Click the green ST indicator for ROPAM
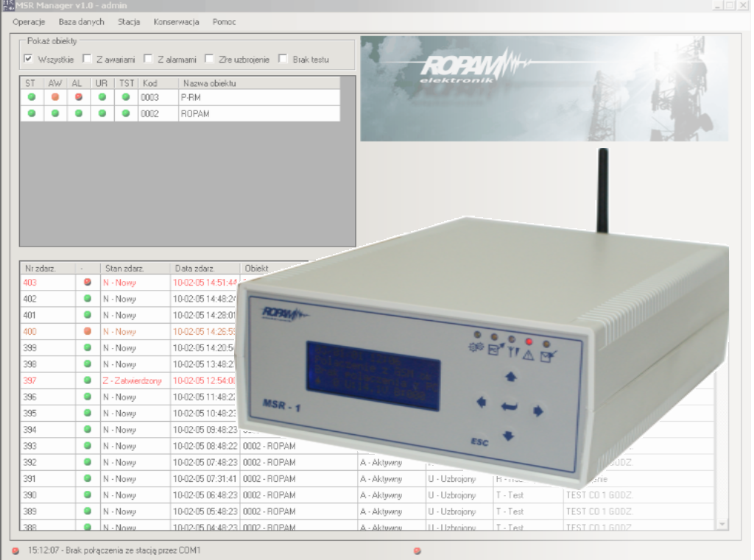 pyautogui.click(x=32, y=113)
